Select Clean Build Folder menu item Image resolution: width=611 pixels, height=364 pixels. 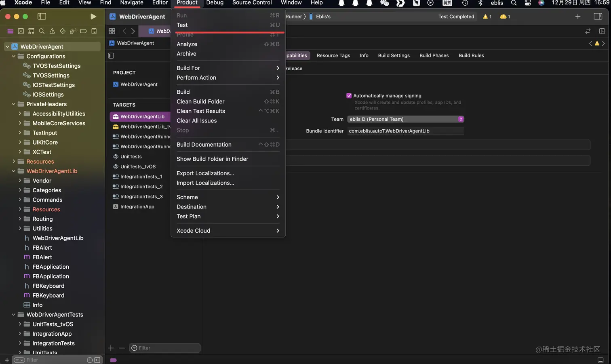[x=228, y=101]
